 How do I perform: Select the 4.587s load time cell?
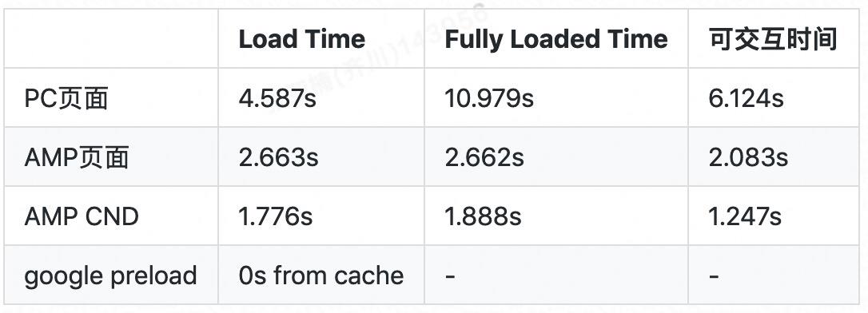coord(277,98)
